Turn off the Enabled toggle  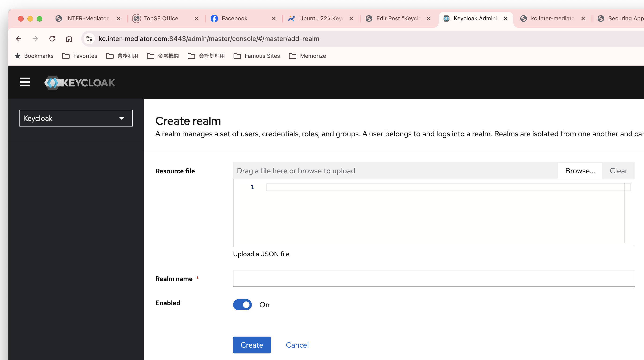pyautogui.click(x=242, y=304)
